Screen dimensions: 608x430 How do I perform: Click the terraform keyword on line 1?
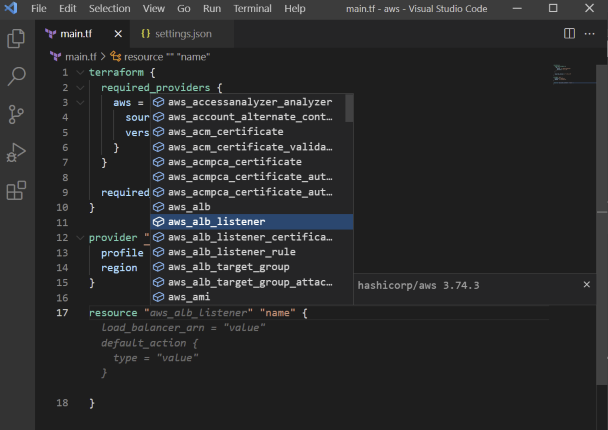pos(116,73)
